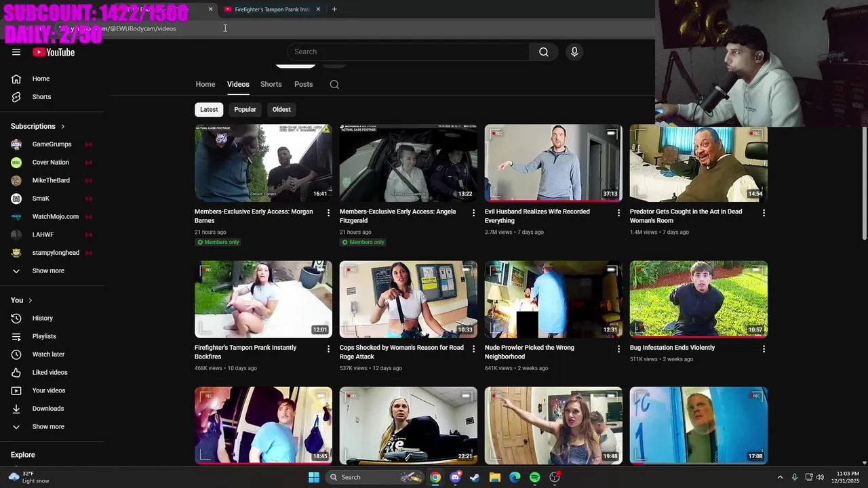Viewport: 868px width, 488px height.
Task: Switch to the channel Shorts tab
Action: point(271,85)
